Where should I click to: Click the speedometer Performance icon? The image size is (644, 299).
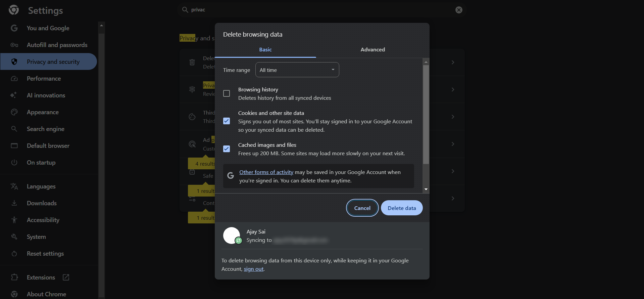pyautogui.click(x=14, y=79)
